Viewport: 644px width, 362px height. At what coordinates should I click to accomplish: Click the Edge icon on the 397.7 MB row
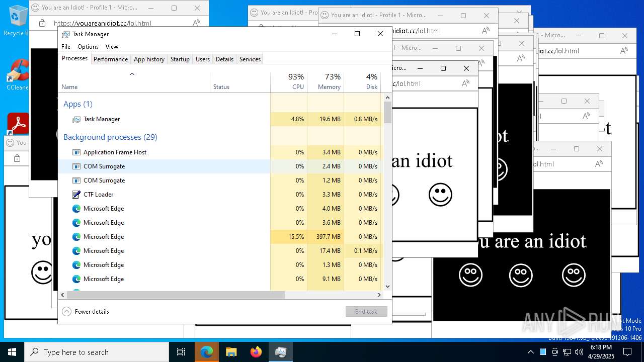click(76, 237)
